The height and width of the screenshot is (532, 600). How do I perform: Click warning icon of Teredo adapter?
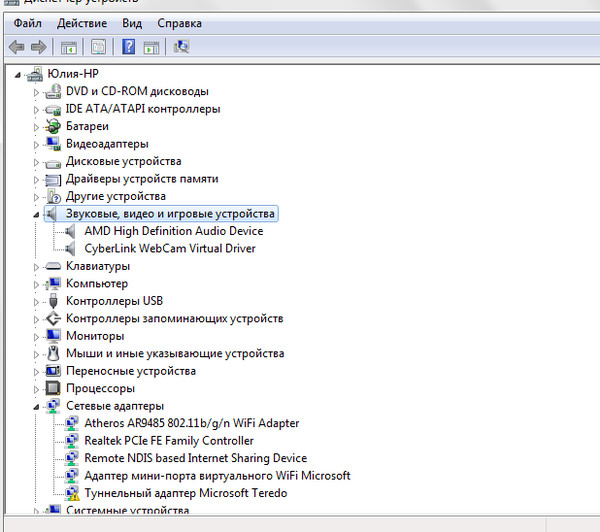pos(72,494)
